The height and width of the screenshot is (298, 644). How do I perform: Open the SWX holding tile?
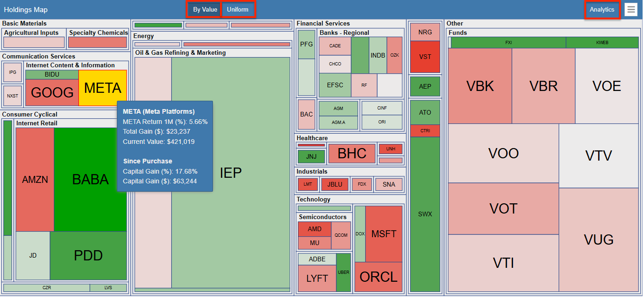pos(425,214)
